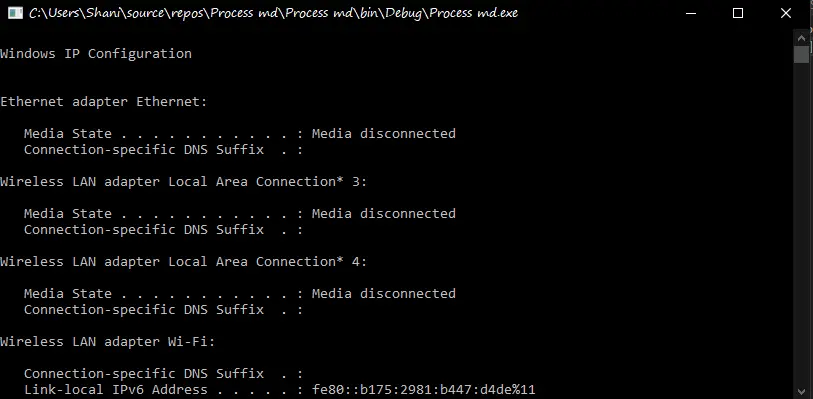Maximize the console window
Image resolution: width=813 pixels, height=399 pixels.
coord(738,13)
